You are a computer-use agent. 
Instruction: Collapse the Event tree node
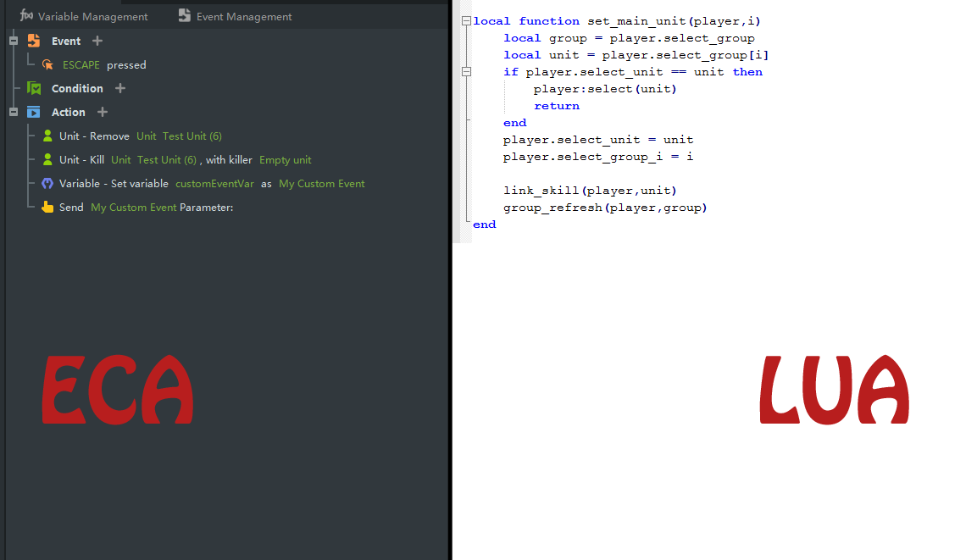point(14,41)
